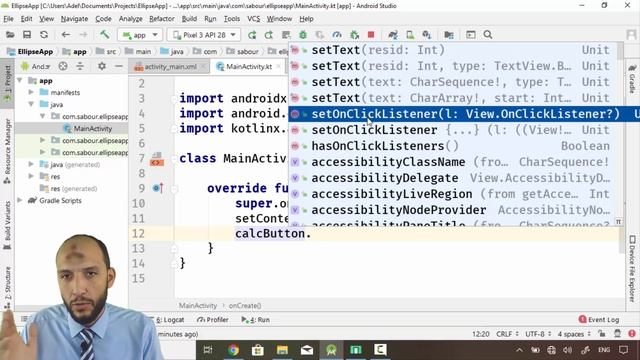Click the green Debug bug icon
Viewport: 640px width, 360px height.
coord(303,35)
